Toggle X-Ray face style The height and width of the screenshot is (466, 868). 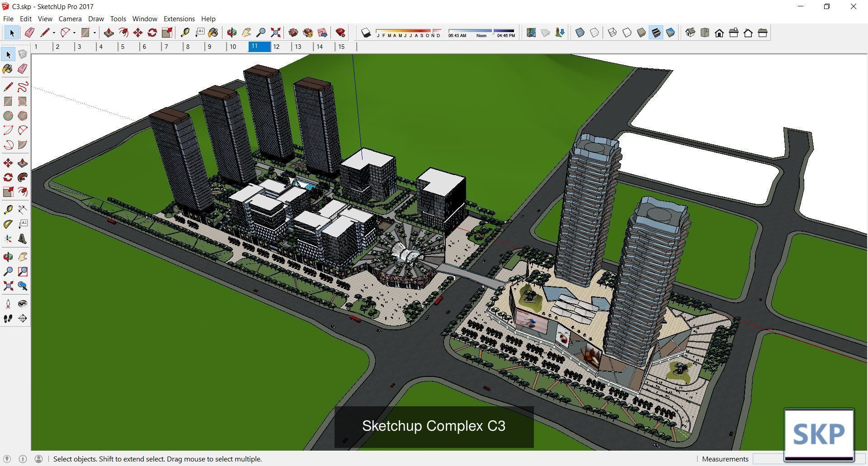click(x=580, y=33)
